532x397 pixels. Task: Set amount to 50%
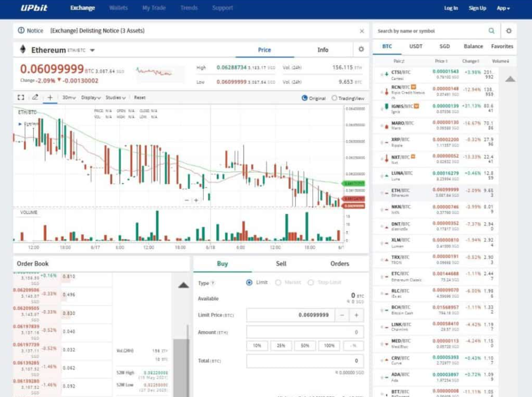(x=305, y=346)
